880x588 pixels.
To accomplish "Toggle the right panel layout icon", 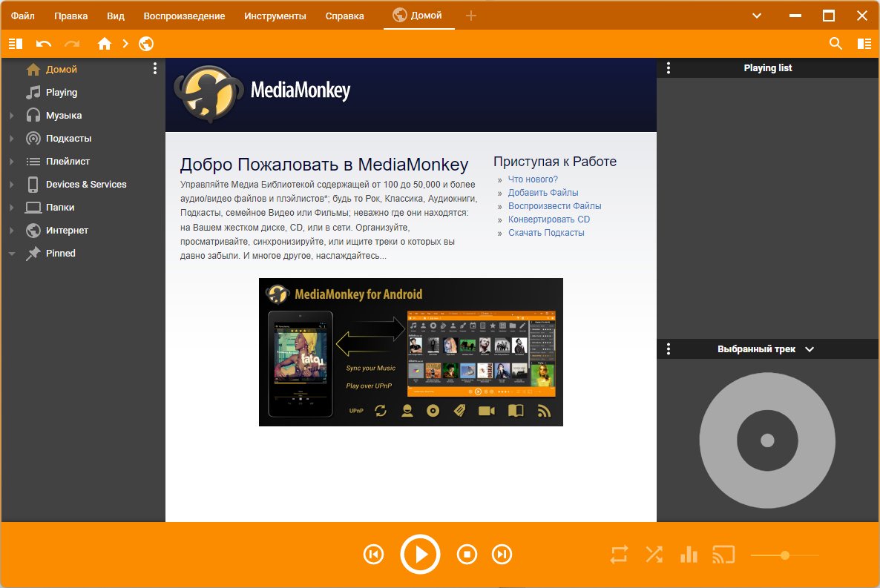I will (x=864, y=44).
